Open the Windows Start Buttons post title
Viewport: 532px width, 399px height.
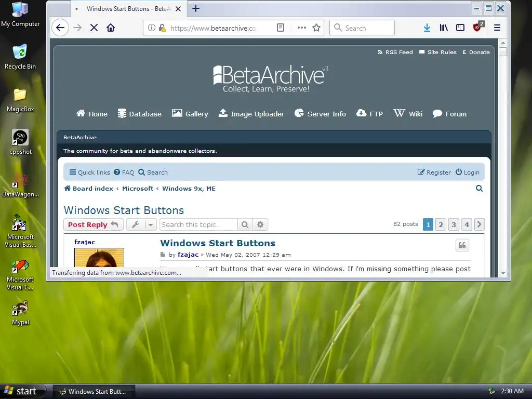218,243
